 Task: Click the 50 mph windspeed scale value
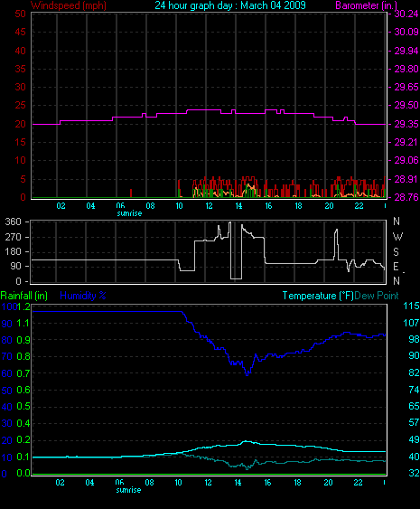pos(21,14)
